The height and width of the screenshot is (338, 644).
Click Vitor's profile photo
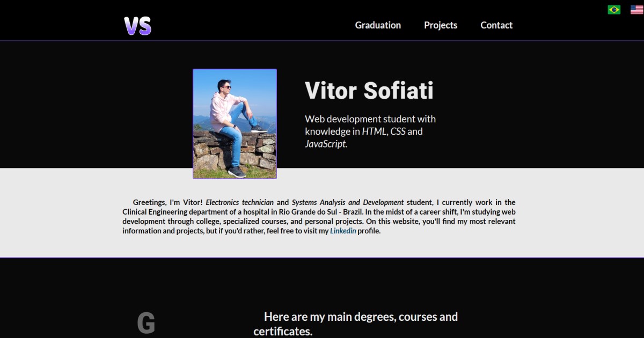point(235,123)
